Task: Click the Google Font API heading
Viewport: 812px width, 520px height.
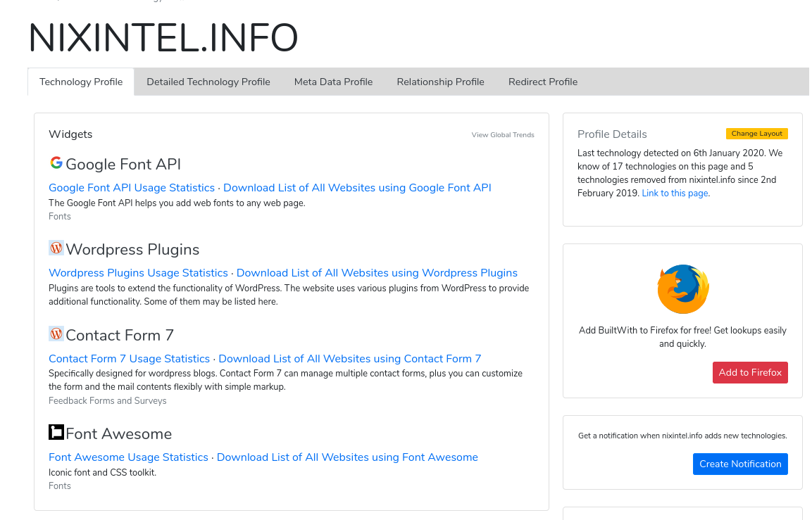Action: [123, 164]
